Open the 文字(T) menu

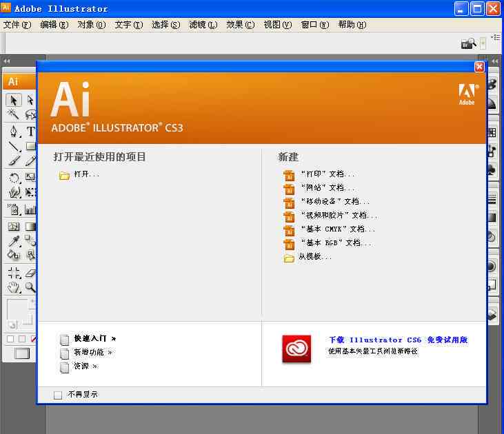click(129, 25)
